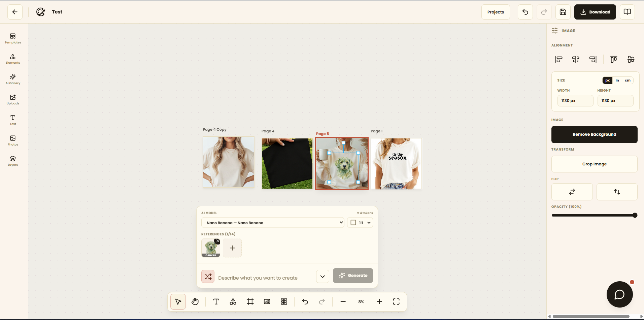The width and height of the screenshot is (644, 320).
Task: Go back with the arrow button
Action: [15, 12]
